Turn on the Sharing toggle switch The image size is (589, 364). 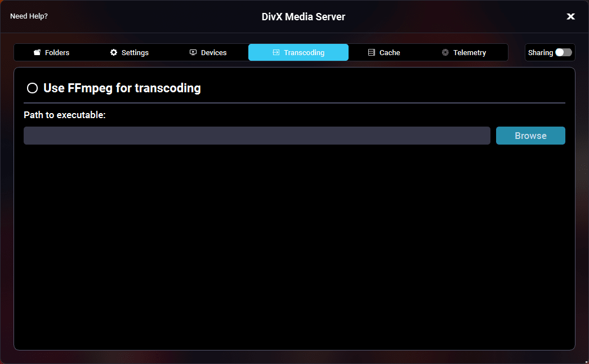pyautogui.click(x=563, y=52)
